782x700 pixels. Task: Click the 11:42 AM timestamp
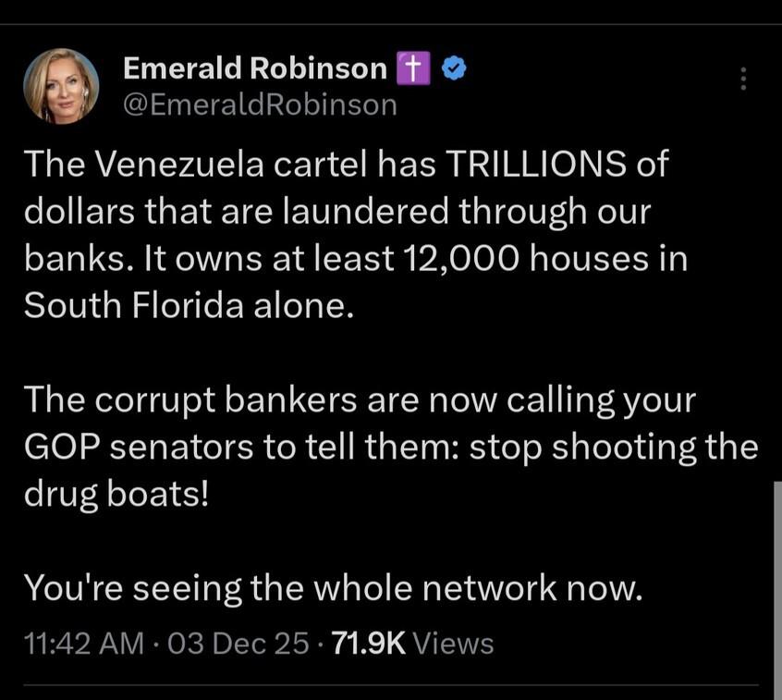82,643
